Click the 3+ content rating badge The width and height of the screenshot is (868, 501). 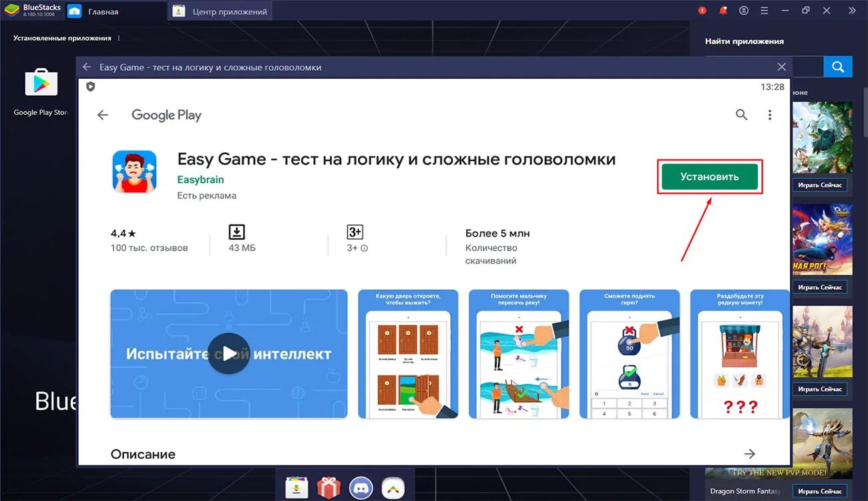click(355, 232)
